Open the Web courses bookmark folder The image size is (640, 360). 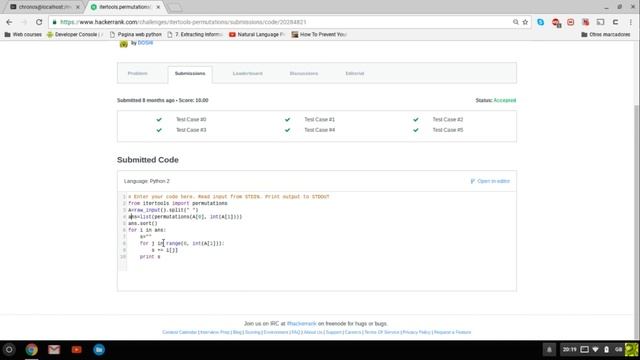23,35
